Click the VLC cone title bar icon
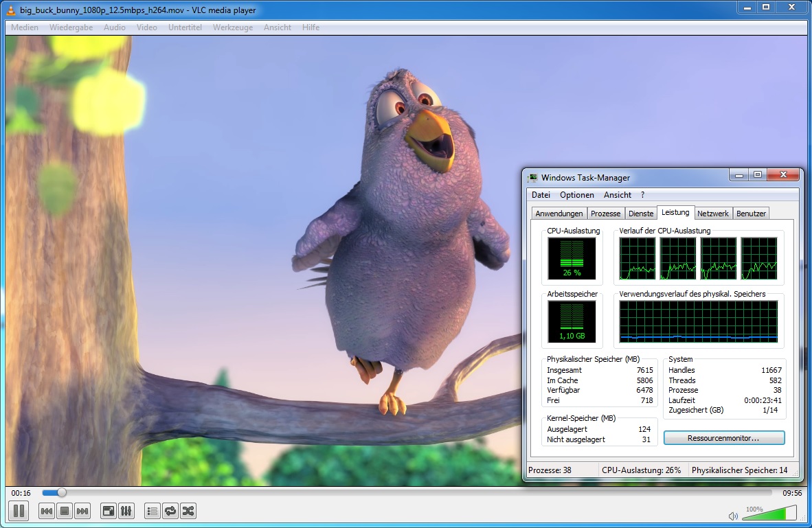The image size is (812, 528). 11,10
